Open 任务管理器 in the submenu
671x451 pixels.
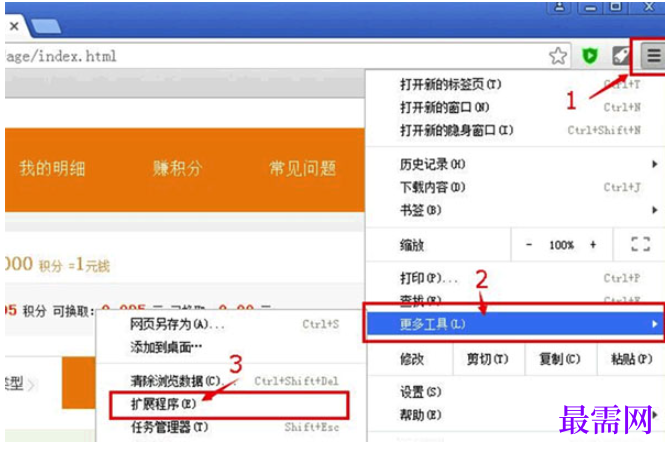[231, 427]
